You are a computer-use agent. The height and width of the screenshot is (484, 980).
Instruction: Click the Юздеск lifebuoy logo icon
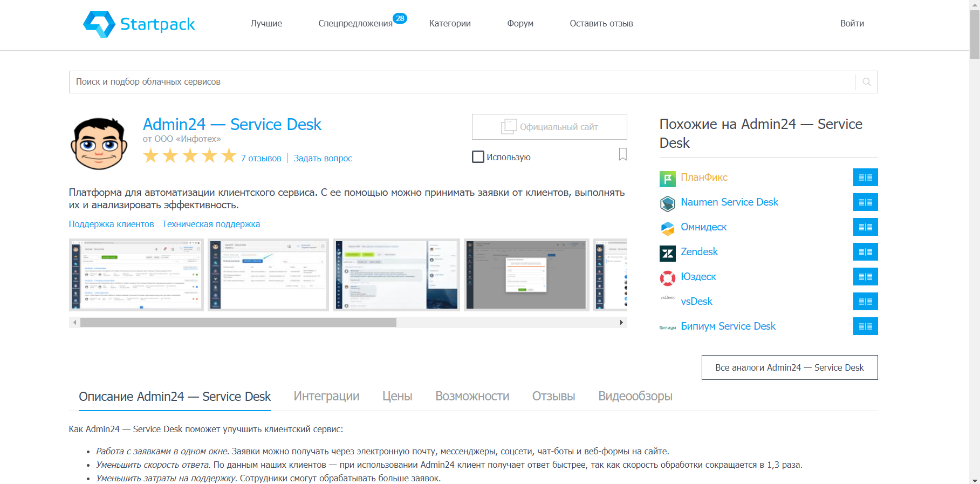[x=668, y=277]
